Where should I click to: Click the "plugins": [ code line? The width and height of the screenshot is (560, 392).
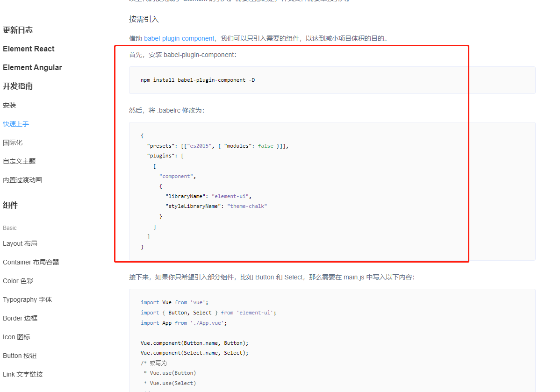(165, 156)
